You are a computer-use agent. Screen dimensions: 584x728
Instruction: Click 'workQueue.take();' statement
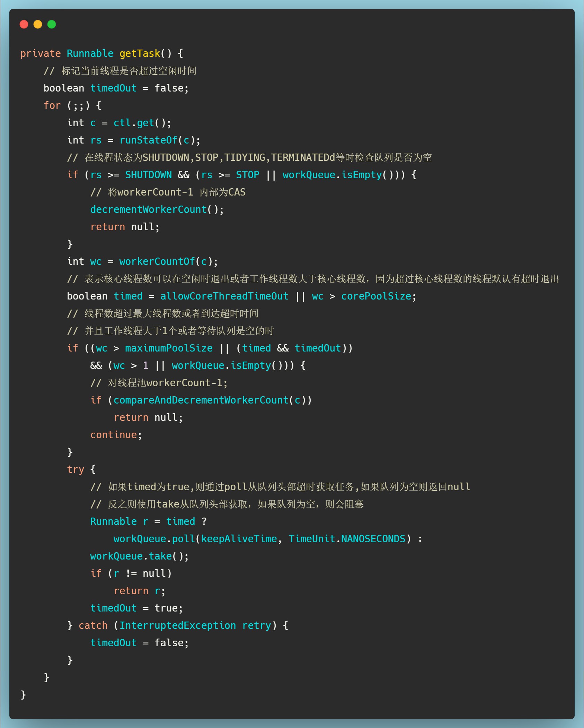pyautogui.click(x=140, y=556)
